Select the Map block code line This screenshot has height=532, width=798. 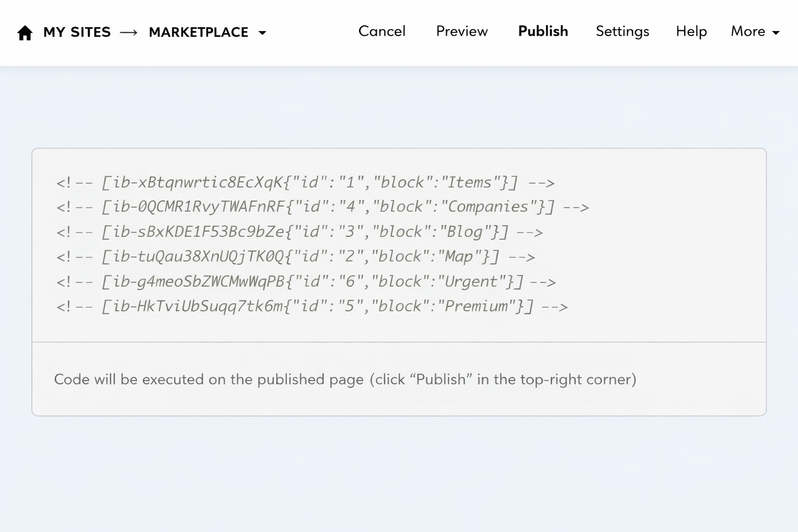click(x=295, y=257)
